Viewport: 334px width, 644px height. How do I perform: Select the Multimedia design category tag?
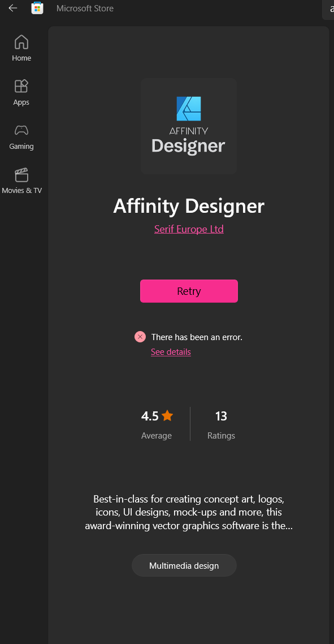tap(184, 565)
